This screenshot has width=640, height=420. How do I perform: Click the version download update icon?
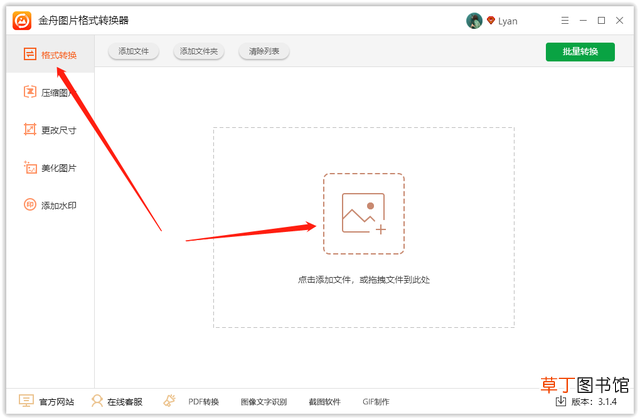coord(561,401)
